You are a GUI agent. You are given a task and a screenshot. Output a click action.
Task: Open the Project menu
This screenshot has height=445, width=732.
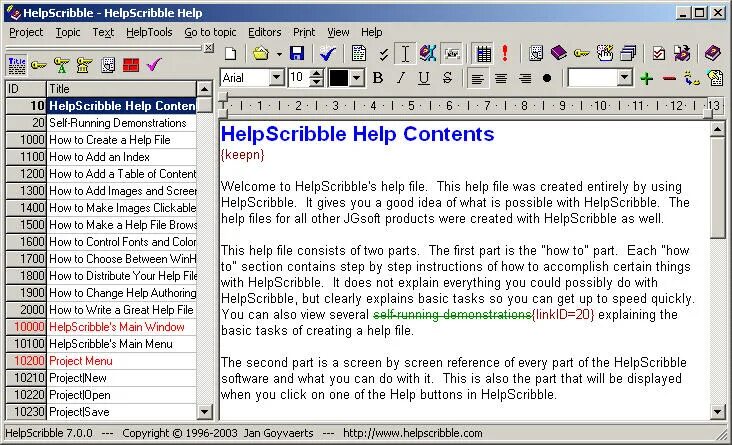point(26,32)
